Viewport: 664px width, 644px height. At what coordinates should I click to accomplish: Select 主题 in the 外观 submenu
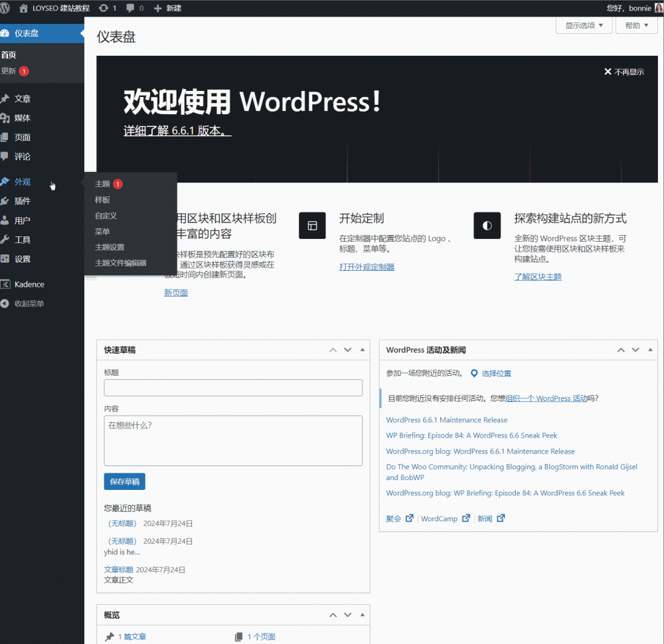109,184
